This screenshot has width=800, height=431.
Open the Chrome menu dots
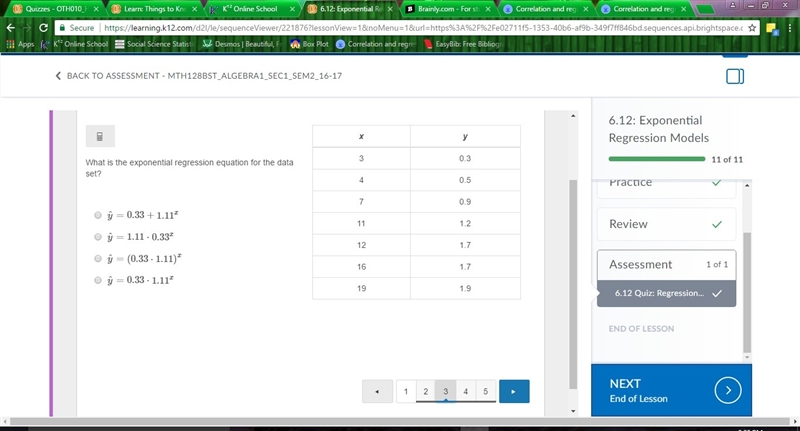pyautogui.click(x=789, y=28)
